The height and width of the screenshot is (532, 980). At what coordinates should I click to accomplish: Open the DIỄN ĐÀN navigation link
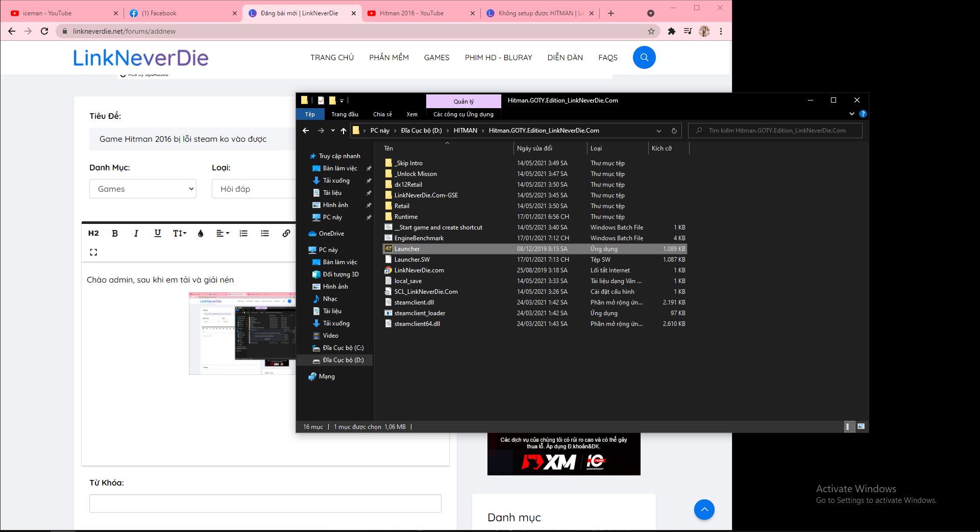565,57
